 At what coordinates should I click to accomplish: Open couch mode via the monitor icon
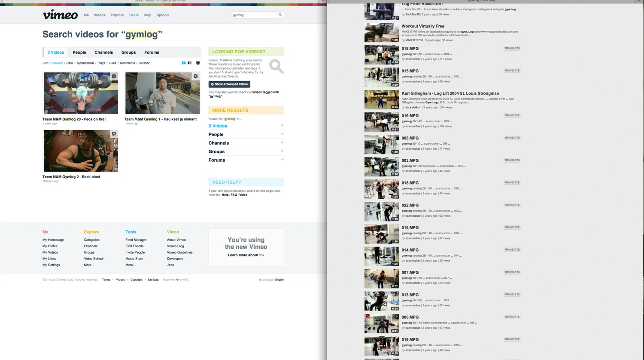[x=198, y=63]
